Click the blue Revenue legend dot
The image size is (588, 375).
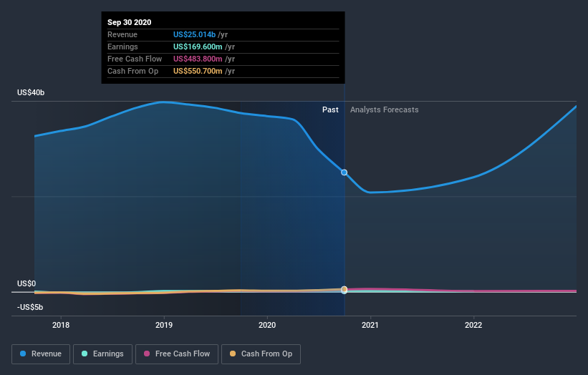tap(23, 354)
